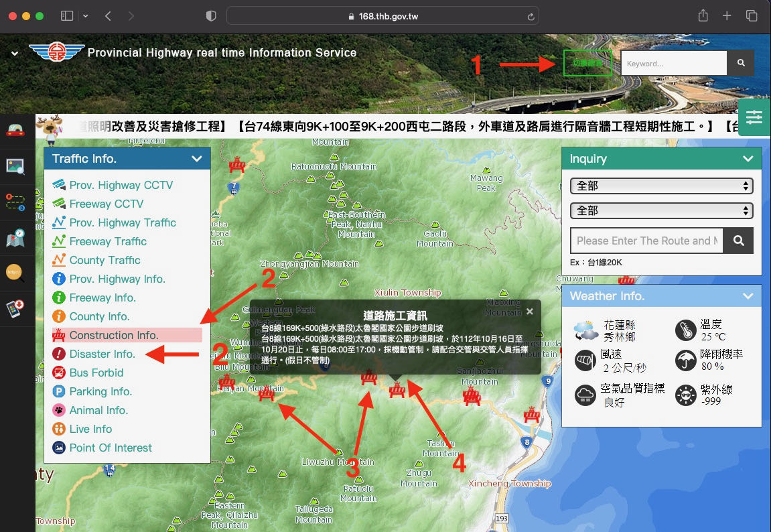Click Safari's Share icon
Screen dimensions: 771x532
pyautogui.click(x=703, y=15)
